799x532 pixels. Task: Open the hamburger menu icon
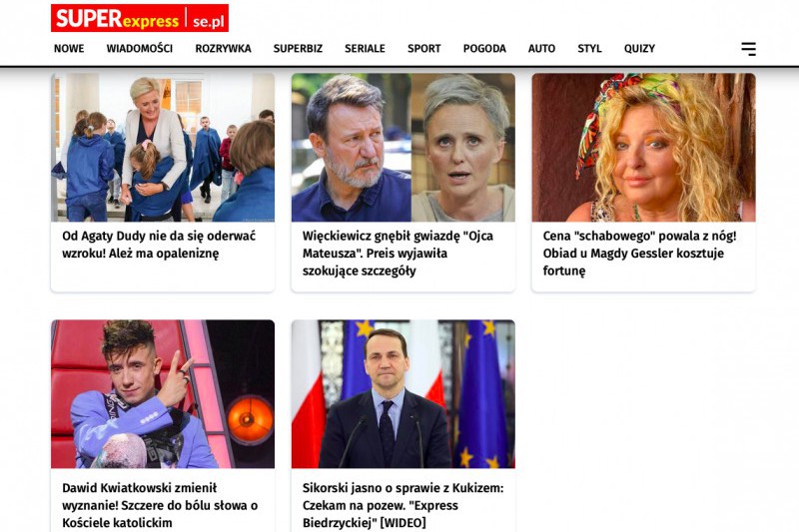[748, 49]
